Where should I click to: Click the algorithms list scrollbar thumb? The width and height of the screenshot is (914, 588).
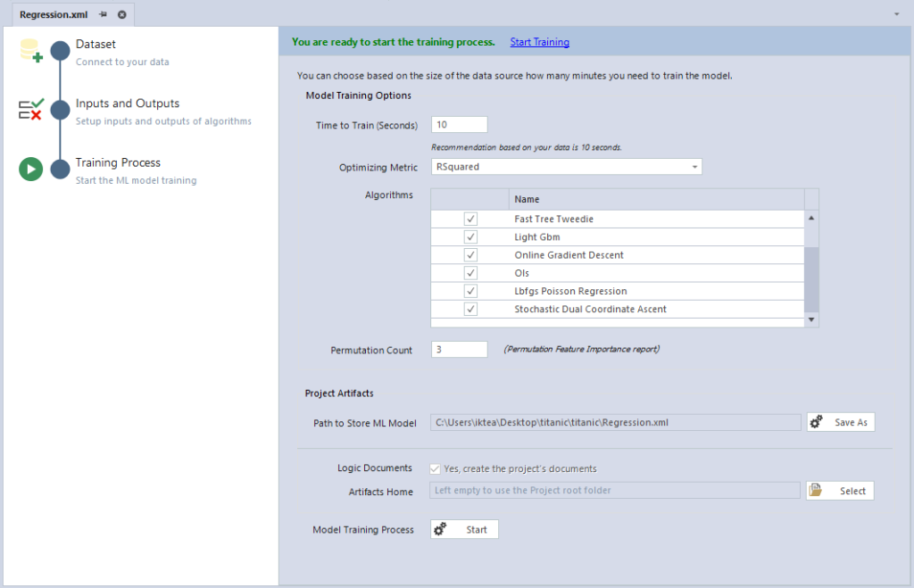[811, 279]
